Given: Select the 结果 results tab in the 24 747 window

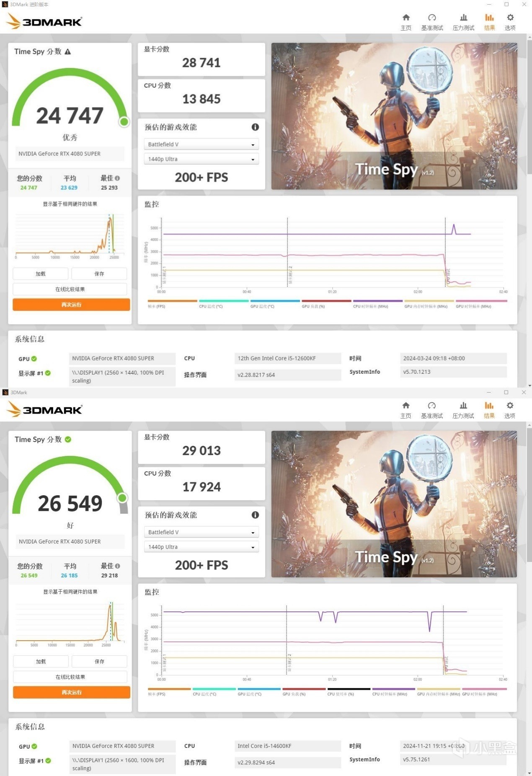Looking at the screenshot, I should pyautogui.click(x=489, y=22).
